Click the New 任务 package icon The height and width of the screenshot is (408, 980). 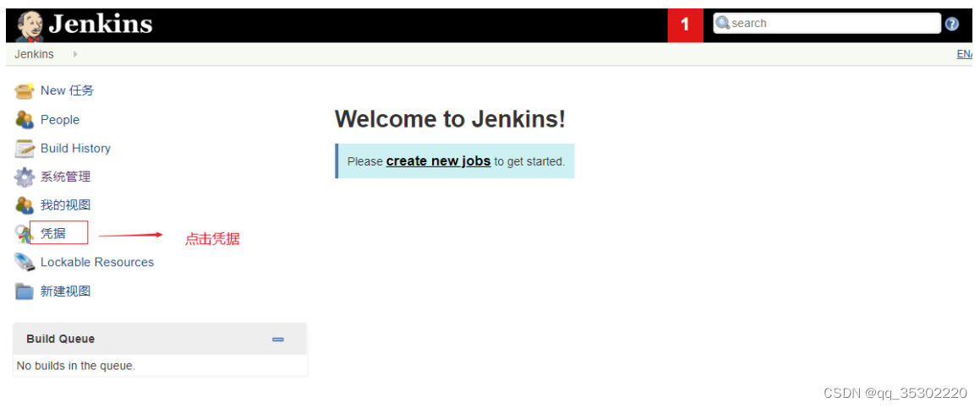[x=25, y=91]
